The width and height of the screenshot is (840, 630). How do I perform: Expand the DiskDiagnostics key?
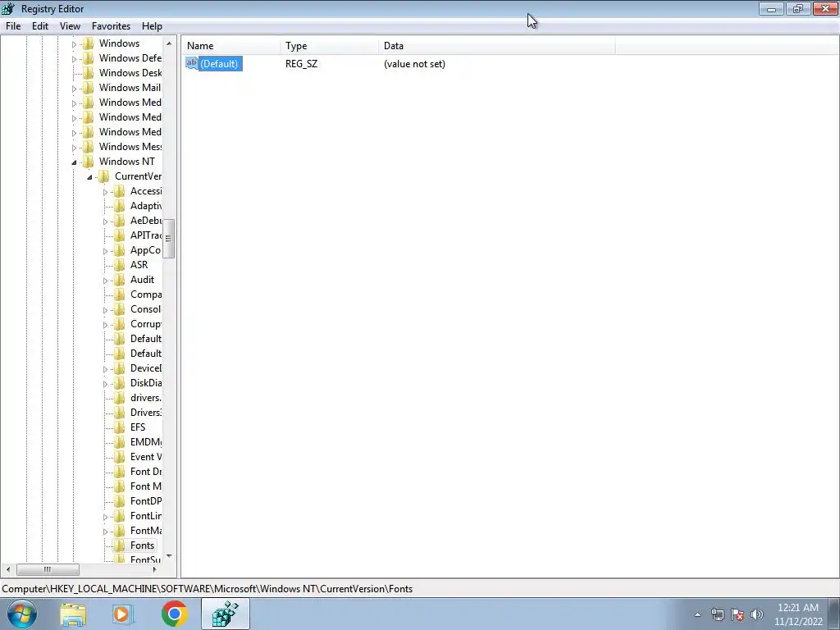click(105, 384)
